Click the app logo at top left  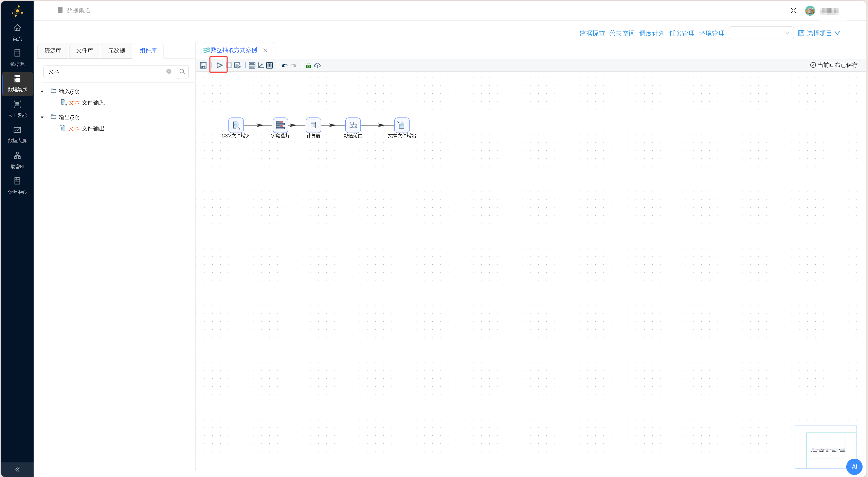tap(17, 11)
